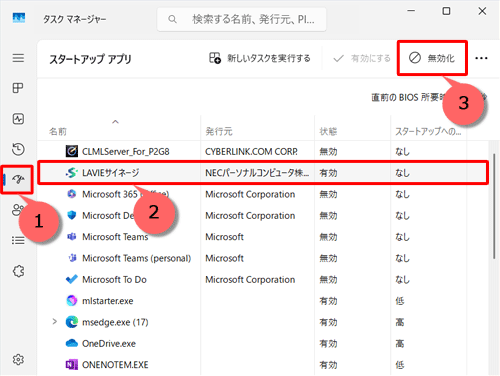Click the 有効にする enable button
This screenshot has height=376, width=500.
tap(362, 59)
